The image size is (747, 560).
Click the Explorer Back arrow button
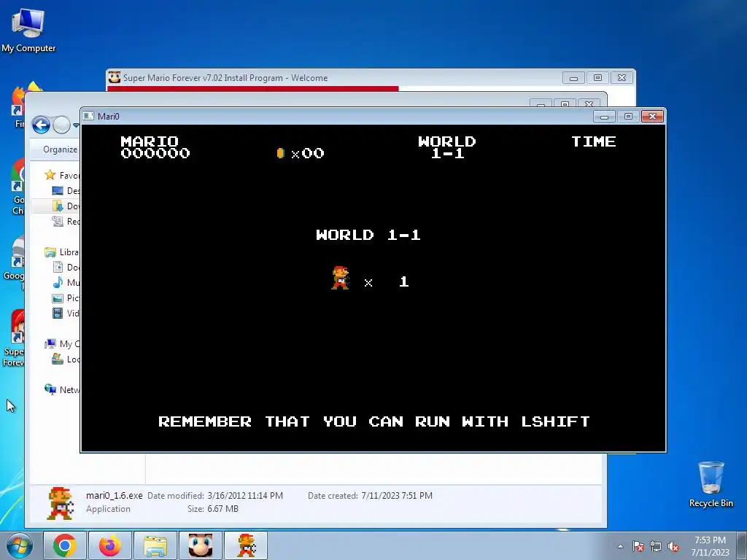pyautogui.click(x=41, y=125)
